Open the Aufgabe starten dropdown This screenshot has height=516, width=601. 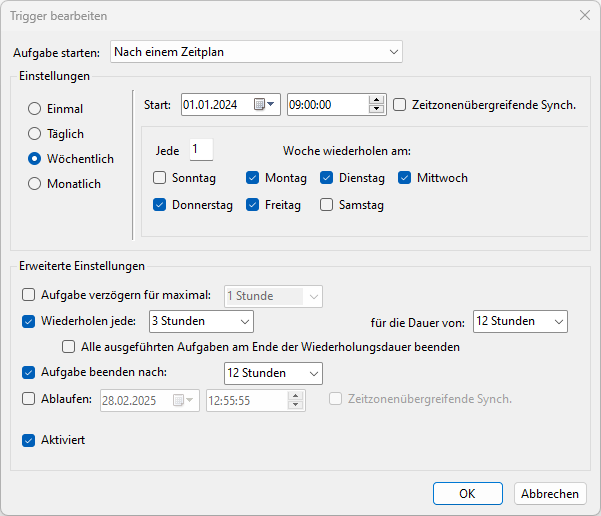pyautogui.click(x=256, y=52)
